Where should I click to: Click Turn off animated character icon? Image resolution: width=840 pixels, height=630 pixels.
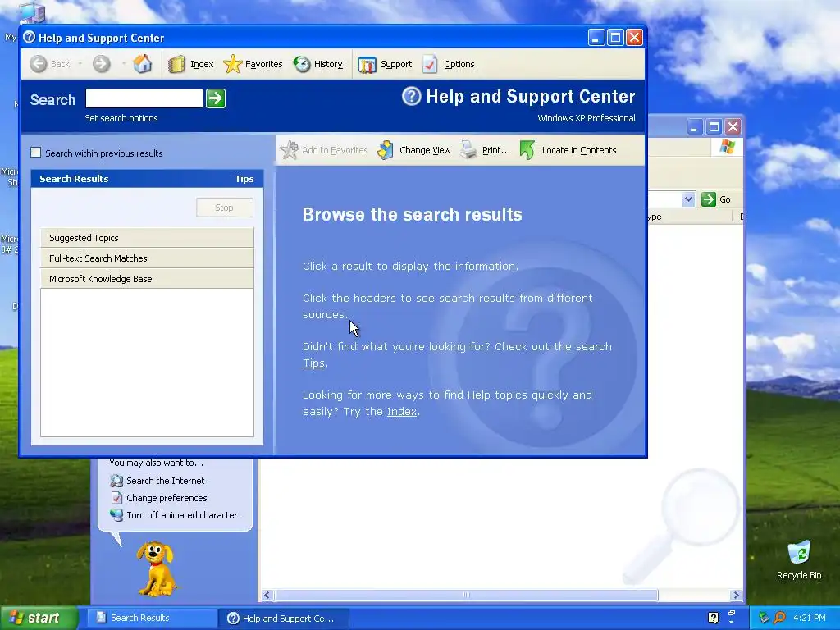(116, 515)
